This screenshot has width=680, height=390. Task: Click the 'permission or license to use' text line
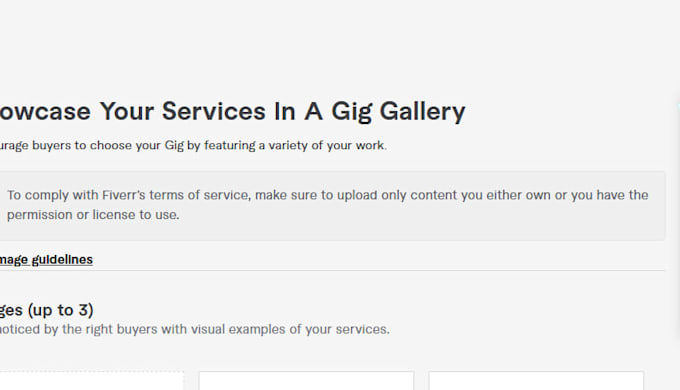point(93,215)
